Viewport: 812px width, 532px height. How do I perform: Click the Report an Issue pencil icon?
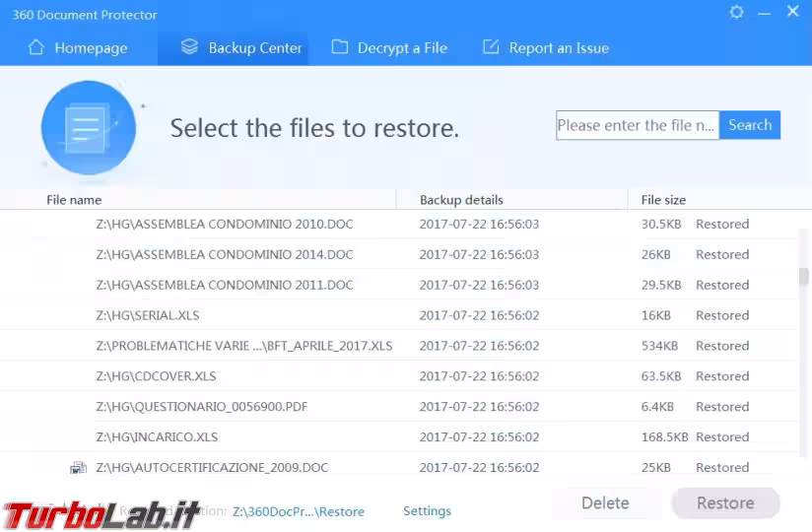(491, 46)
